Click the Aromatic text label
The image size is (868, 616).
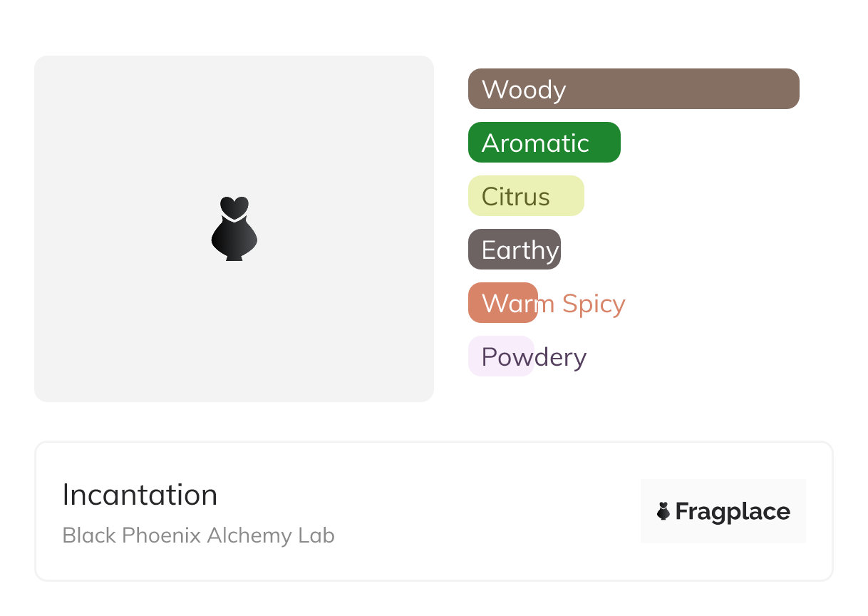[535, 143]
